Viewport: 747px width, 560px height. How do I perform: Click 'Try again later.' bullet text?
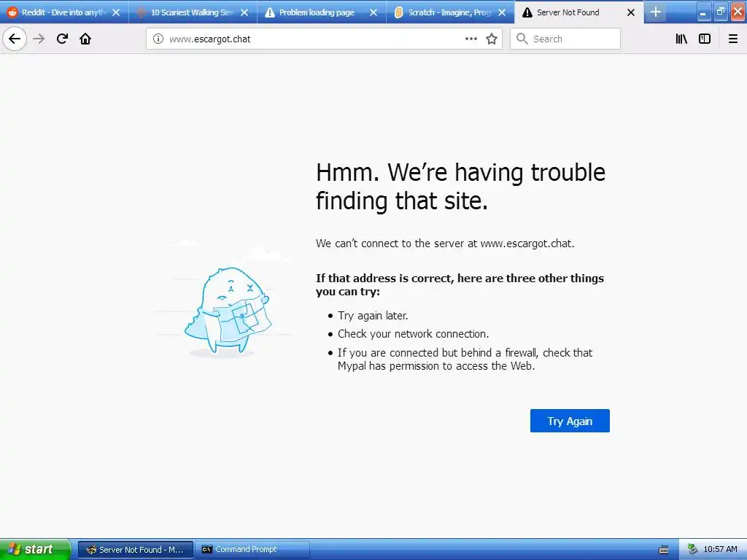373,315
